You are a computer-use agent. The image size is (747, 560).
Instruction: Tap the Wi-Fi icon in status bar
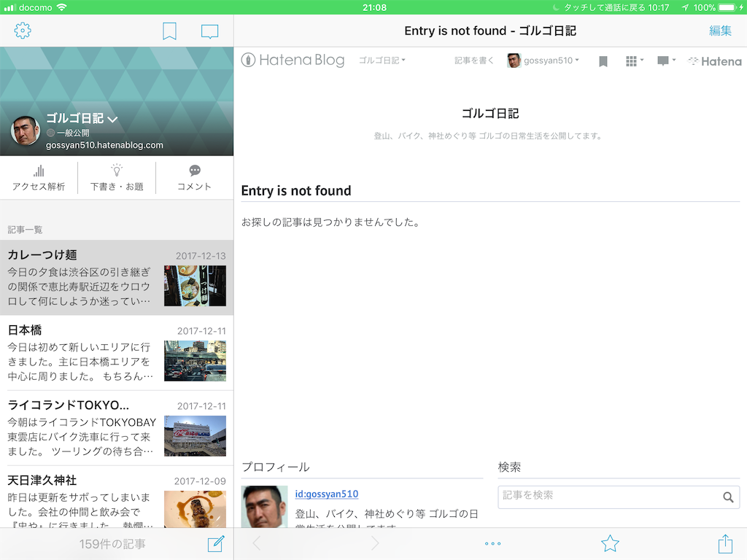click(x=61, y=7)
